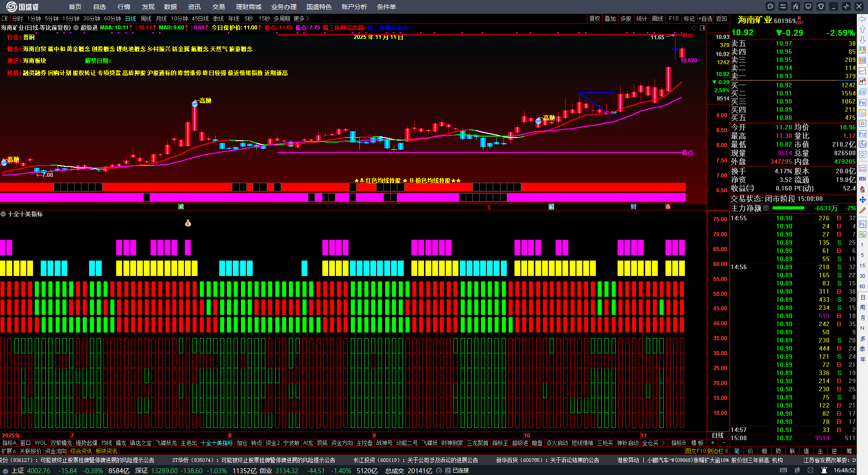Open the 行情 menu
This screenshot has height=475, width=868.
click(x=124, y=7)
